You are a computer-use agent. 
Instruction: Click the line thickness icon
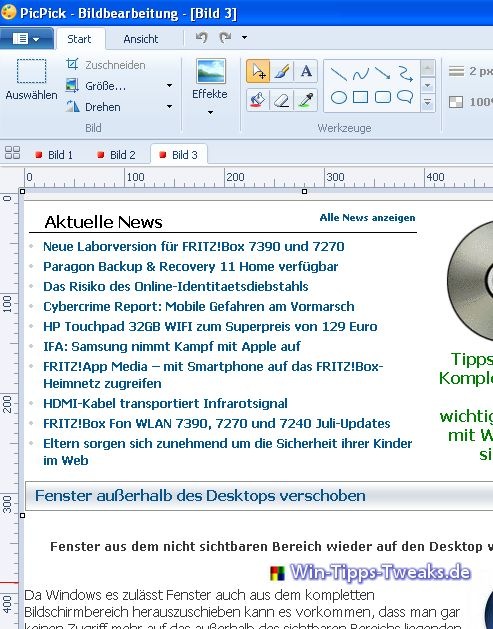(x=456, y=71)
